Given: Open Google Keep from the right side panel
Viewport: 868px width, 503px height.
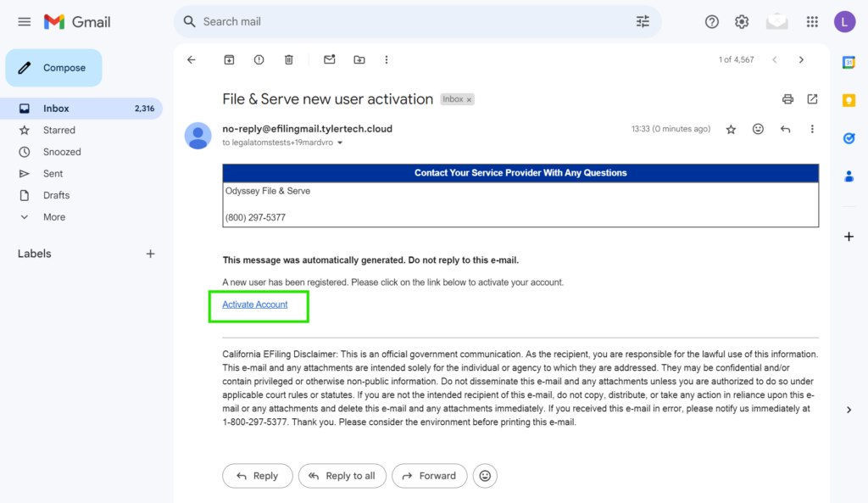Looking at the screenshot, I should (849, 100).
